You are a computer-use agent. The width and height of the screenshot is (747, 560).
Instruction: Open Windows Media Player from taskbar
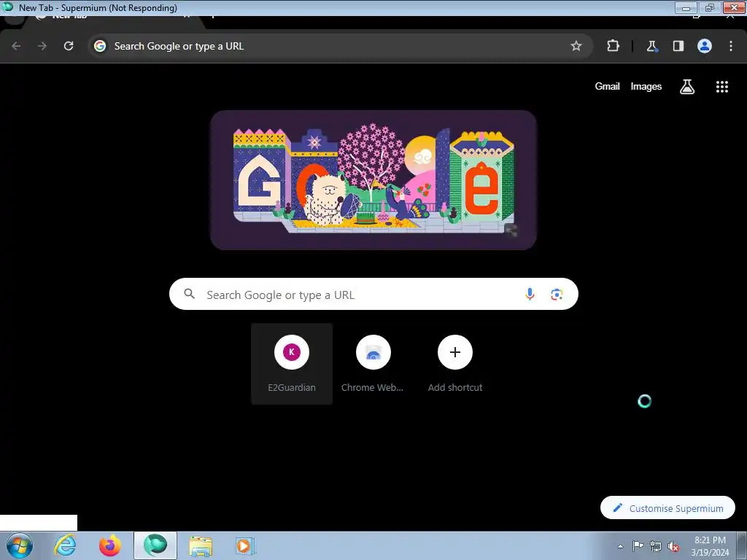point(245,545)
